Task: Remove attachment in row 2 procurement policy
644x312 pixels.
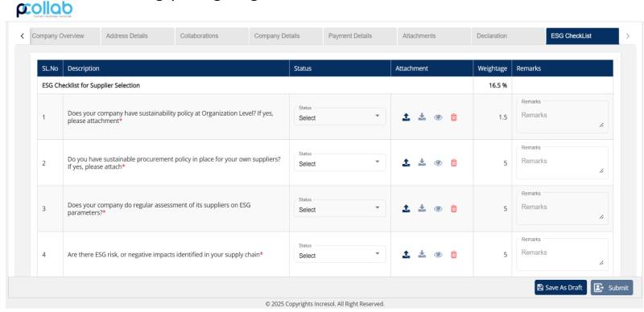Action: pos(454,163)
